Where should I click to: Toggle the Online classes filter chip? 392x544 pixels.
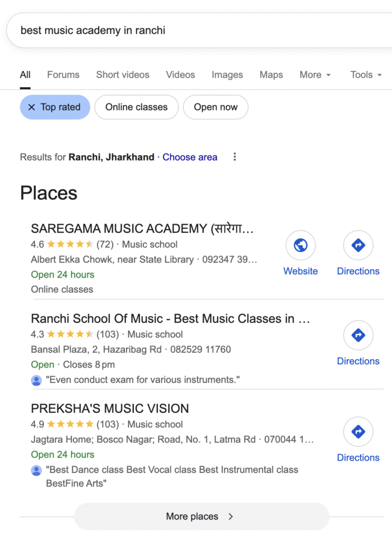tap(137, 107)
